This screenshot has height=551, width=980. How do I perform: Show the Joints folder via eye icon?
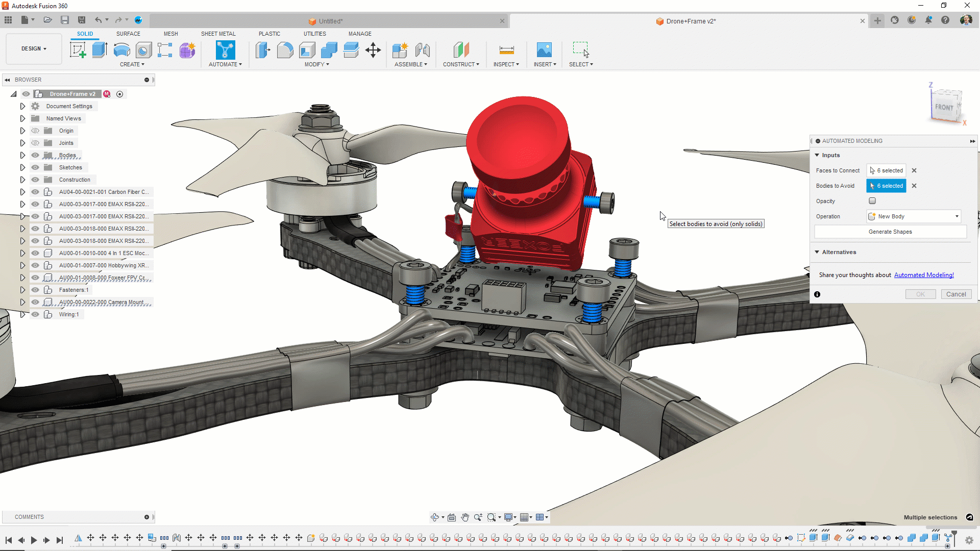[35, 143]
